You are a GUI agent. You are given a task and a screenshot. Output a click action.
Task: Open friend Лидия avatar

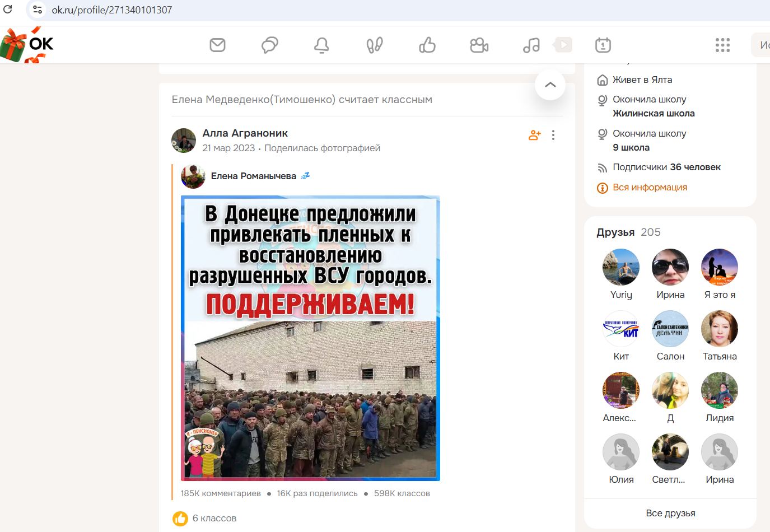click(720, 390)
